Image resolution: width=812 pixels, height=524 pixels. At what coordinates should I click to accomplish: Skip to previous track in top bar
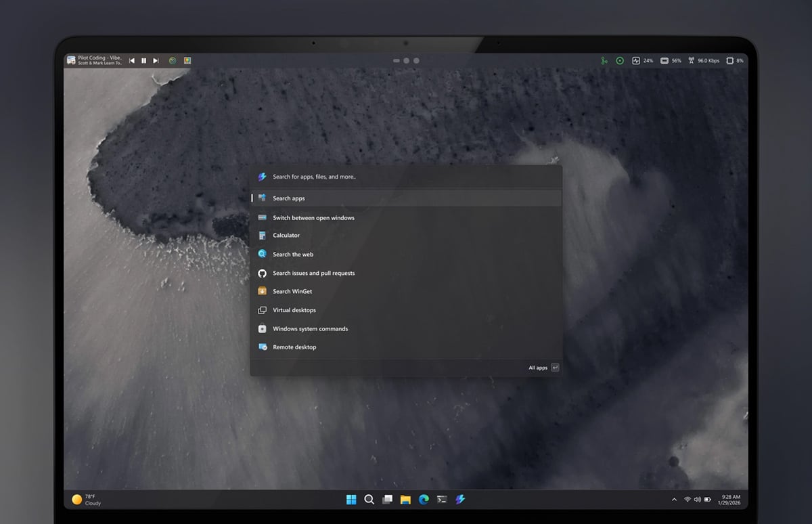tap(132, 60)
